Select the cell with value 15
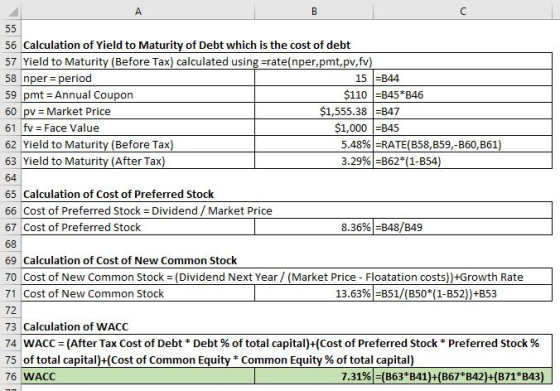 (314, 78)
